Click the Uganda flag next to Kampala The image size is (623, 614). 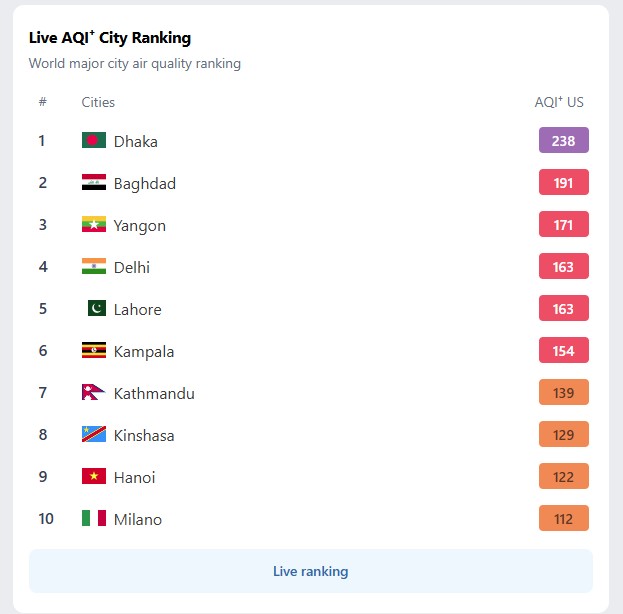pos(94,350)
